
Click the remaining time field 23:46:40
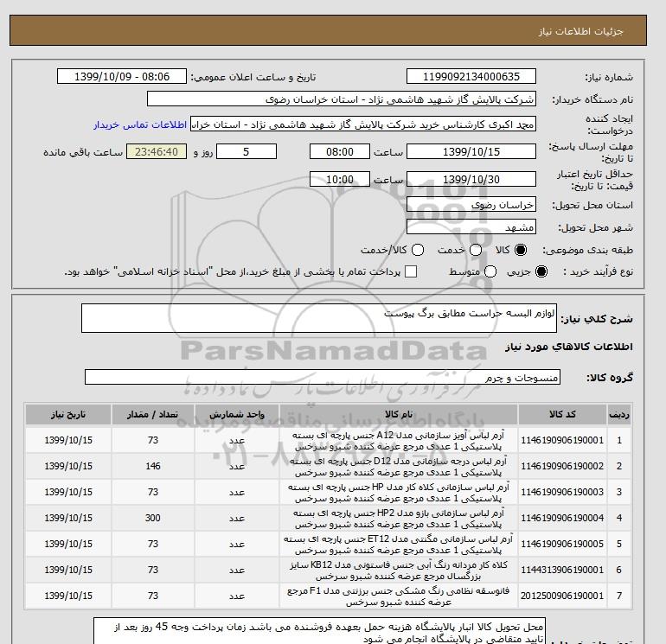click(x=157, y=151)
